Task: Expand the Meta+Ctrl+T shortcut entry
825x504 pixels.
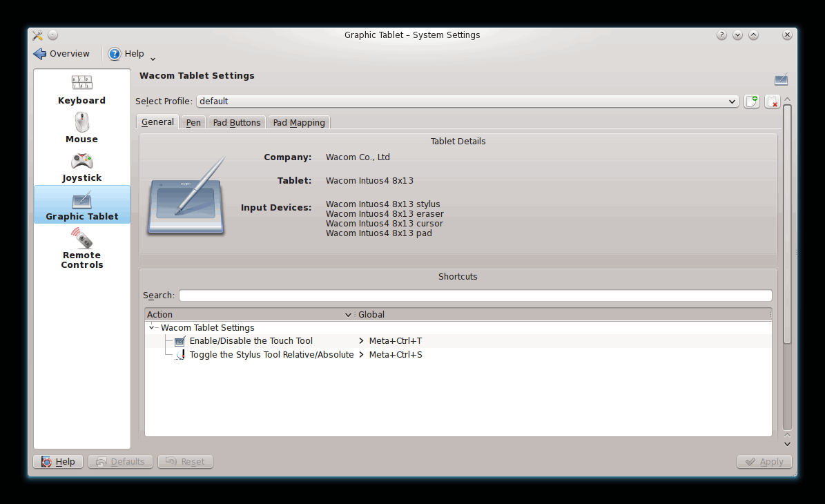Action: [361, 341]
